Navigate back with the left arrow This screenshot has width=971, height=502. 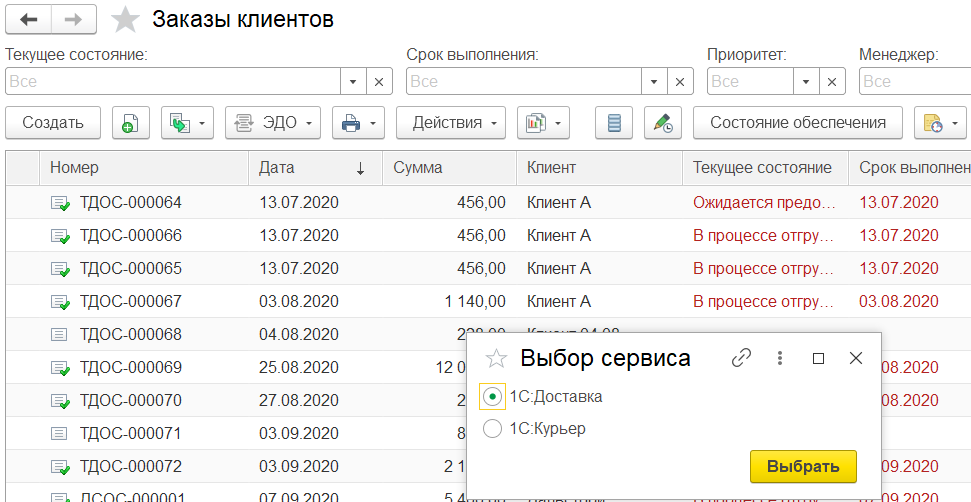(28, 20)
